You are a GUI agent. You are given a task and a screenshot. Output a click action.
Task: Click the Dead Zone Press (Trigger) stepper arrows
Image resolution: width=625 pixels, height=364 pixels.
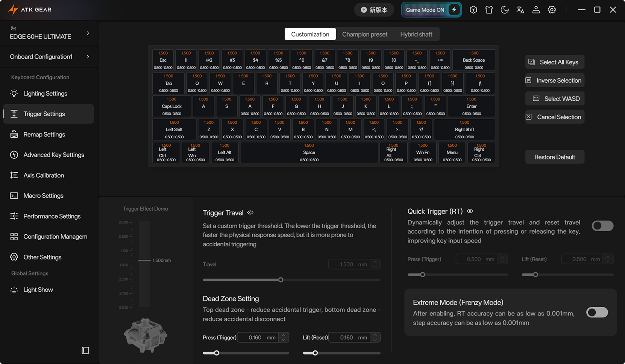[284, 337]
